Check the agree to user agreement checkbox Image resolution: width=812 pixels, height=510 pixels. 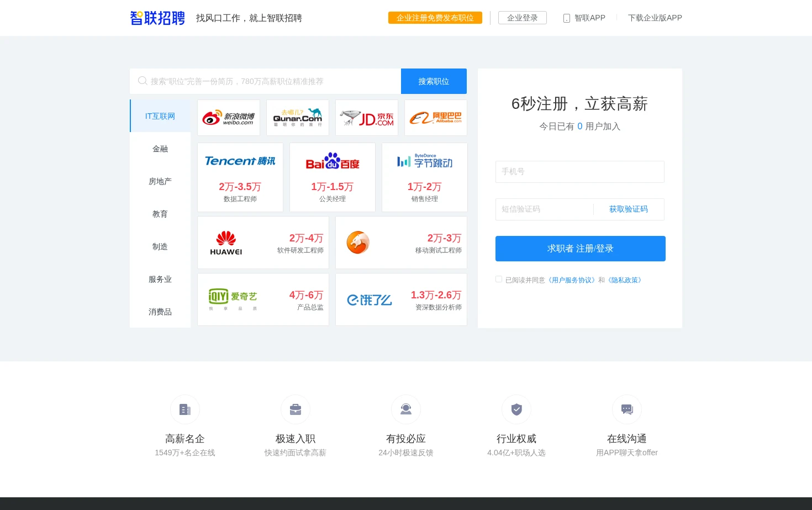point(499,280)
